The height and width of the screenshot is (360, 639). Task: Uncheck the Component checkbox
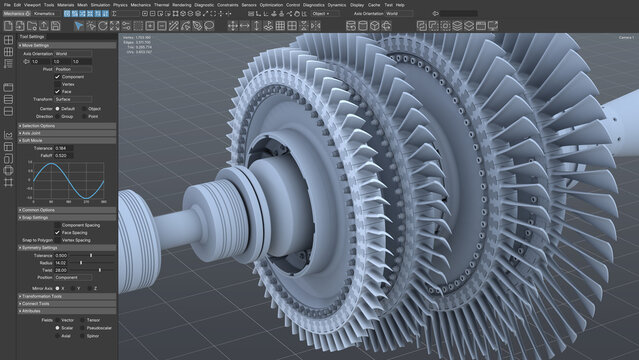coord(57,77)
